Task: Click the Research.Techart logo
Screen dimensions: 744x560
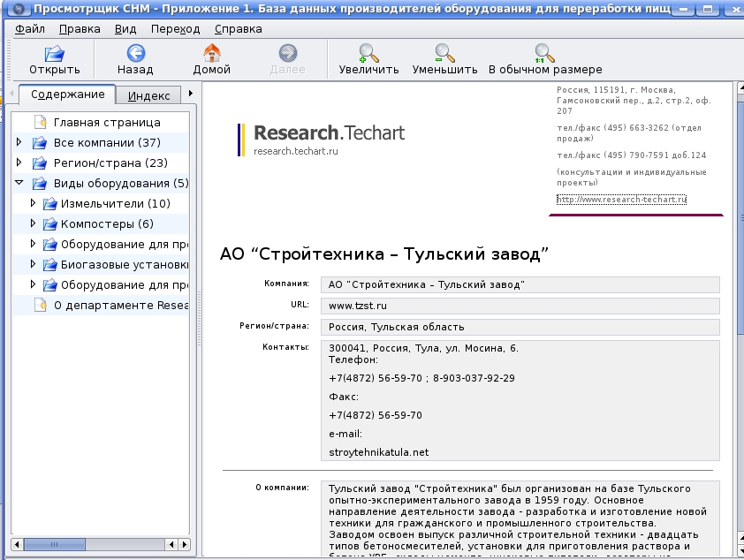Action: pos(322,140)
